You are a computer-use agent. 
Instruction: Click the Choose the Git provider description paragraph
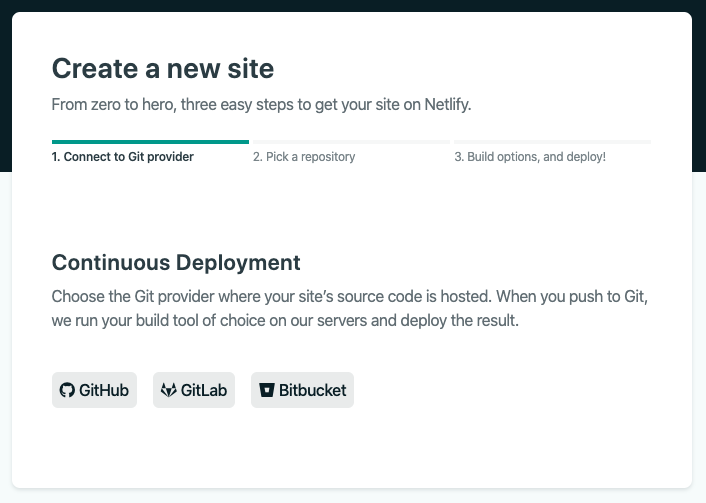click(x=350, y=310)
